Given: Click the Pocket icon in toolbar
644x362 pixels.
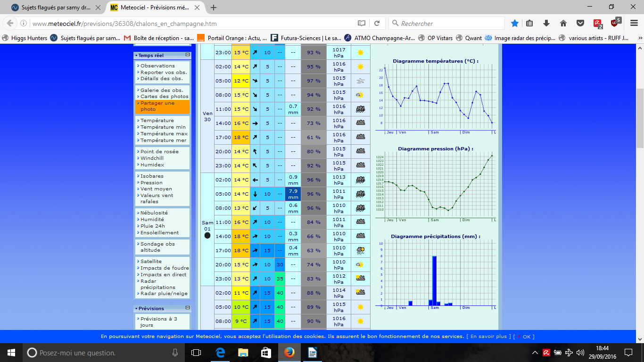Looking at the screenshot, I should coord(580,23).
